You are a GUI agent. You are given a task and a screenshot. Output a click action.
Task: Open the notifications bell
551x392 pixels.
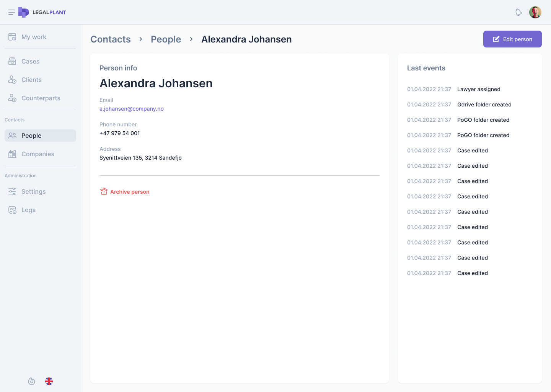[x=518, y=12]
